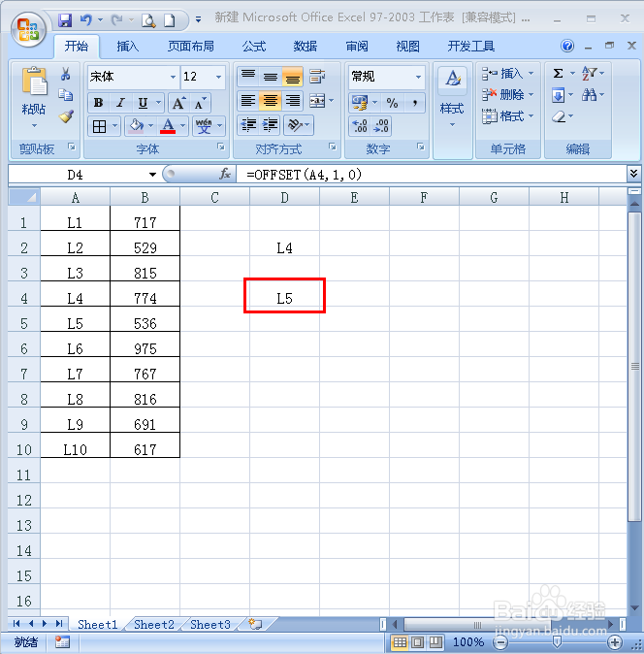Click the Clear eraser icon
The height and width of the screenshot is (654, 644).
[559, 116]
